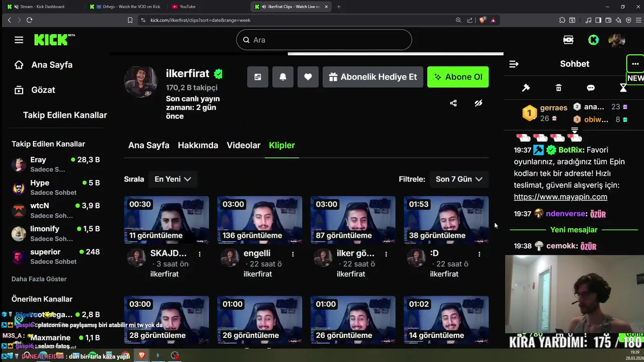Screen dimensions: 644x362
Task: Expand the Son 7 Gün filter dropdown
Action: click(459, 179)
